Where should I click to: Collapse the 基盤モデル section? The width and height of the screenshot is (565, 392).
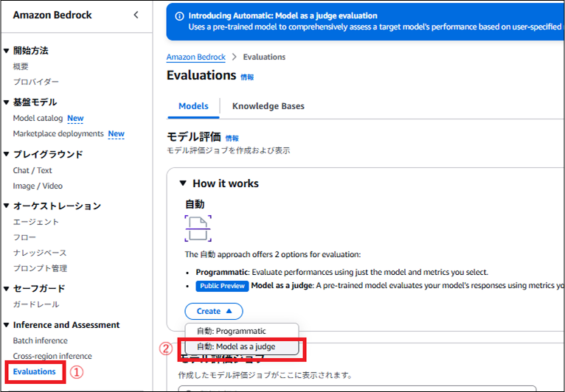[x=6, y=102]
